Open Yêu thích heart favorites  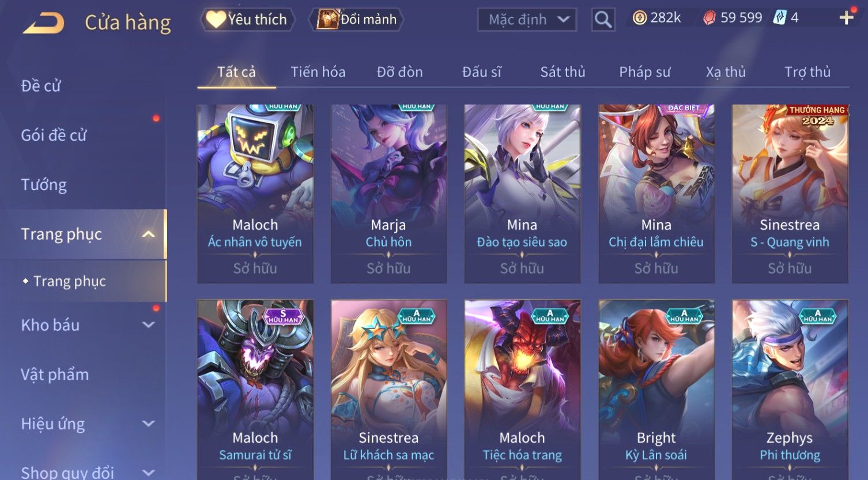[x=247, y=20]
